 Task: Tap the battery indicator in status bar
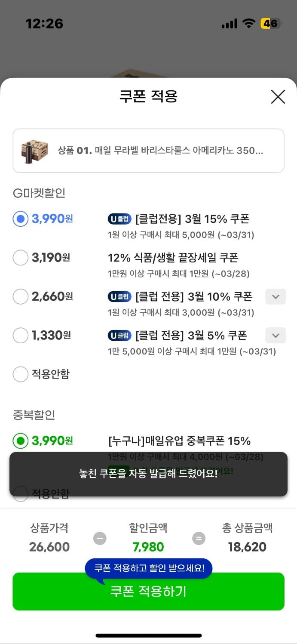pyautogui.click(x=271, y=23)
